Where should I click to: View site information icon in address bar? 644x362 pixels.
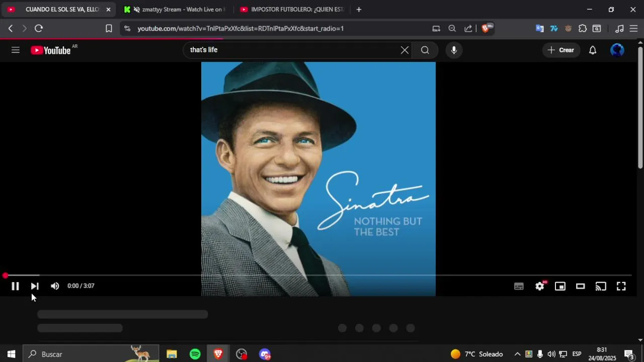point(127,29)
